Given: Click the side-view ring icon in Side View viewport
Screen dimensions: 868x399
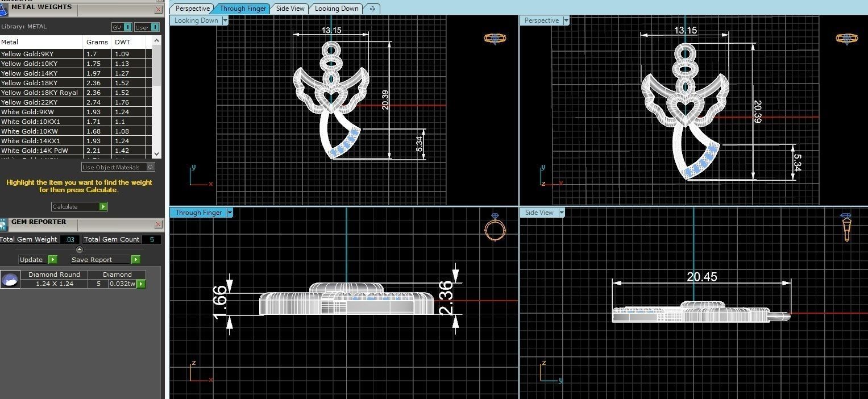Looking at the screenshot, I should 846,227.
